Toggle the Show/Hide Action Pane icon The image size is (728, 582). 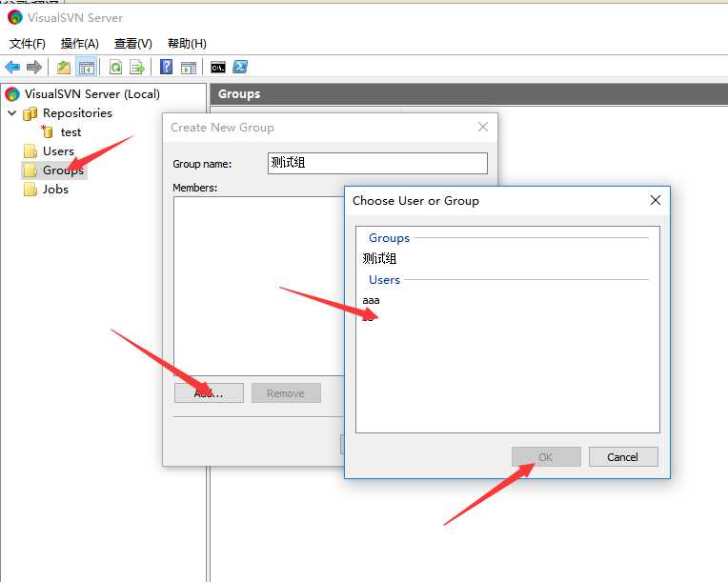[189, 68]
